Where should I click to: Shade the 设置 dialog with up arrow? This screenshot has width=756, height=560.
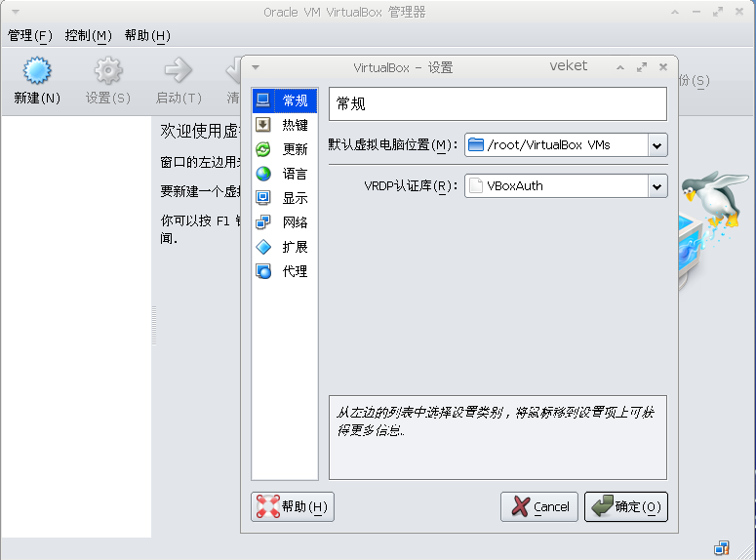620,67
